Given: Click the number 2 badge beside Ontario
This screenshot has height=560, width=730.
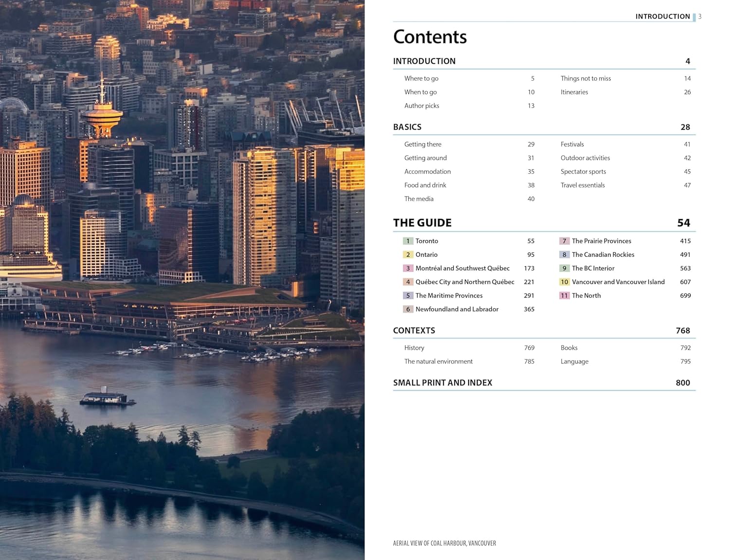Looking at the screenshot, I should [x=408, y=254].
